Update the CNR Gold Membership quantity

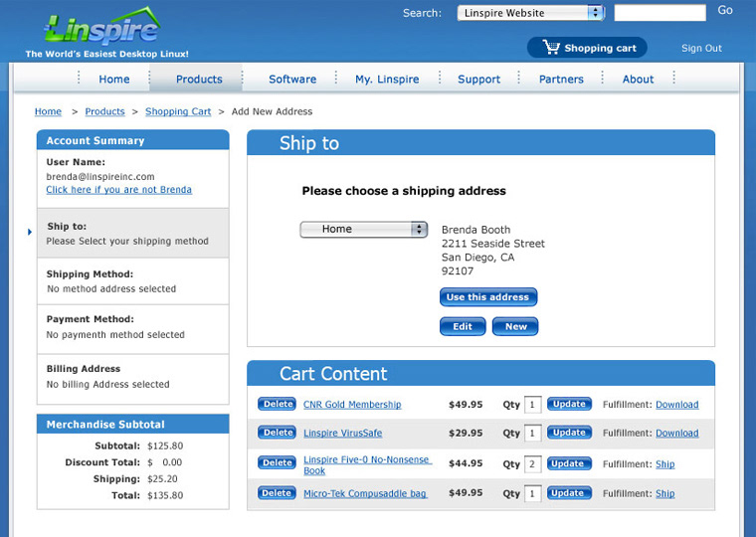569,404
